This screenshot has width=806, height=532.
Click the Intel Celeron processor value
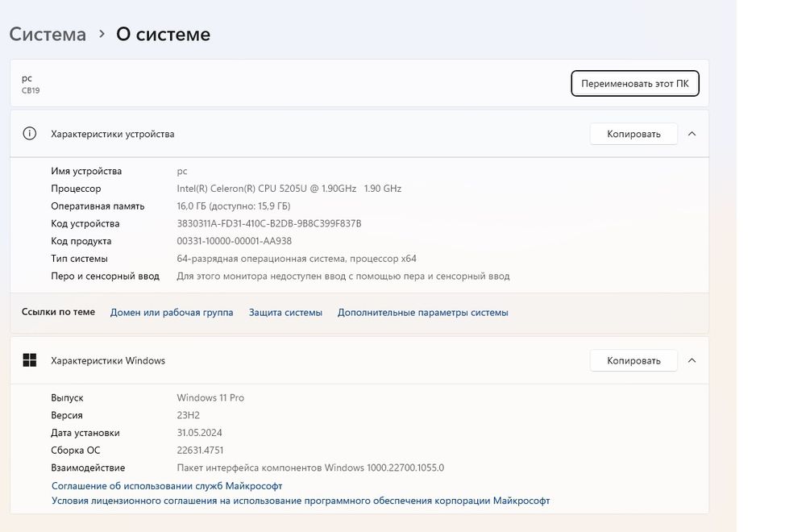pyautogui.click(x=289, y=189)
